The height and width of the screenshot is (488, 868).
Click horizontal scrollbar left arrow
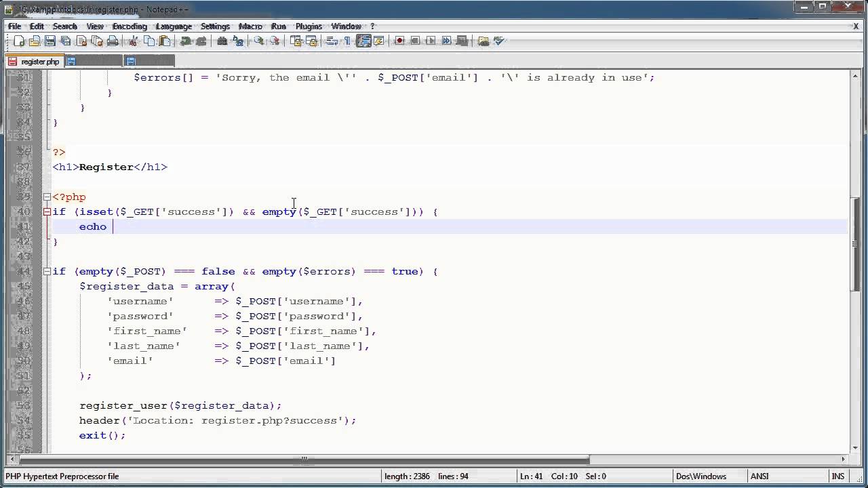tap(10, 460)
